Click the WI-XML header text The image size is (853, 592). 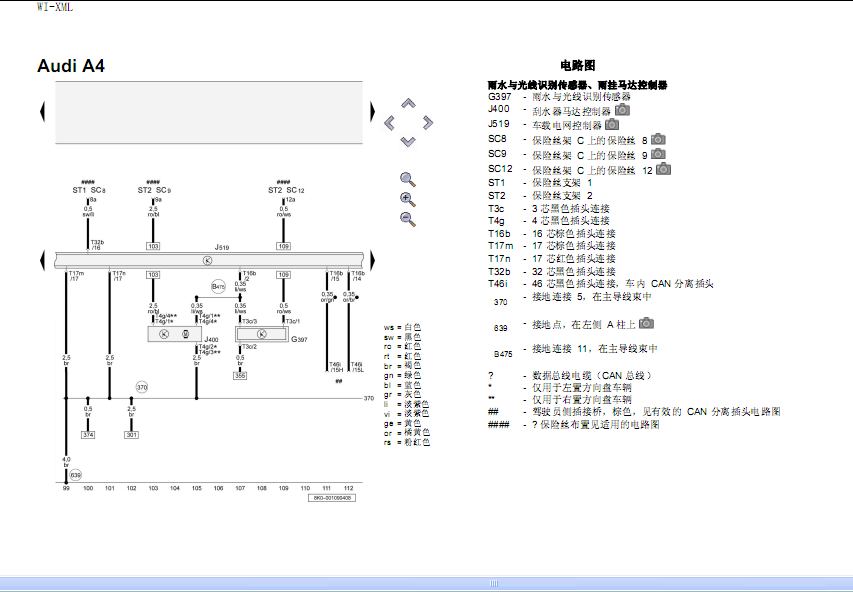(55, 7)
